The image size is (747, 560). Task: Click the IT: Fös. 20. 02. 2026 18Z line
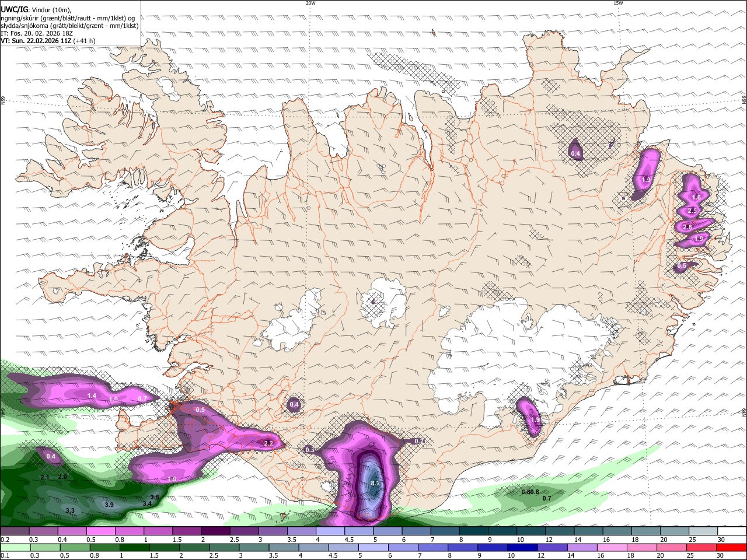pyautogui.click(x=37, y=33)
